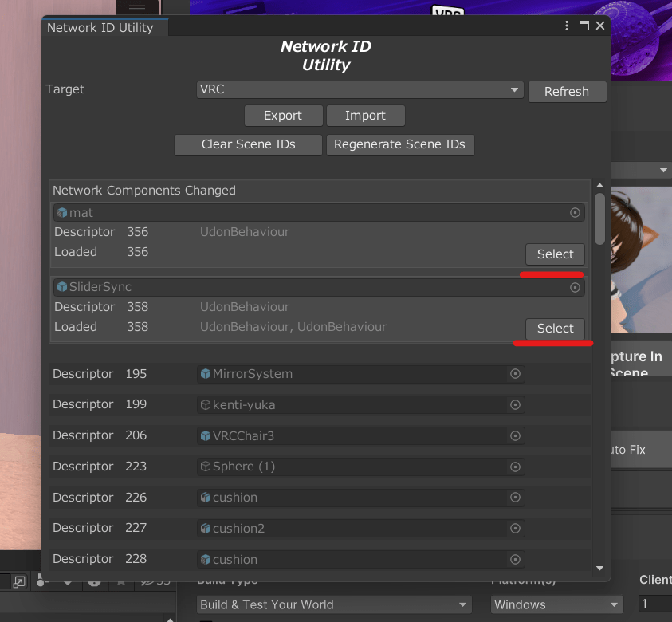
Task: Click the Refresh button
Action: coord(566,92)
